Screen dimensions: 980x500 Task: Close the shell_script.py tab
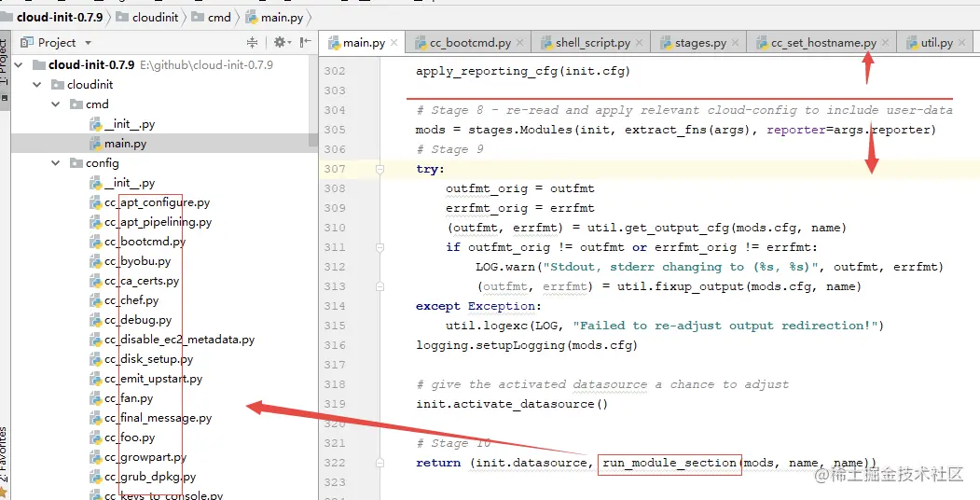(640, 43)
